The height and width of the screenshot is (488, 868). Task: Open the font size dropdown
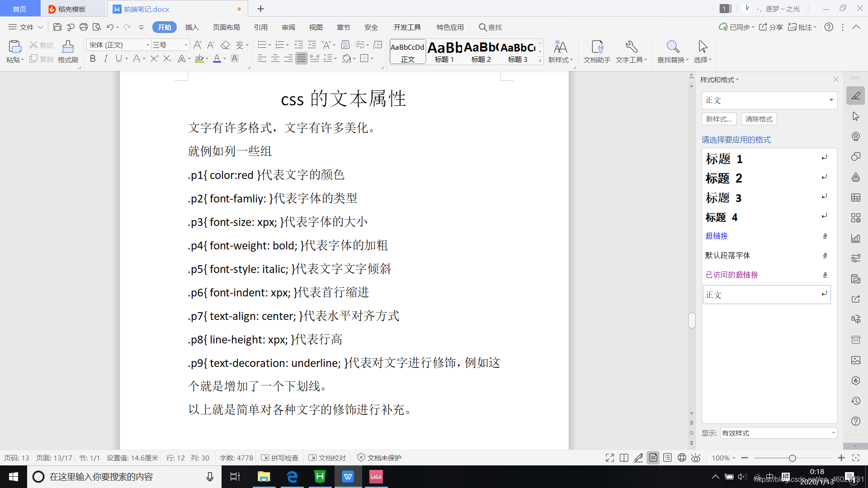point(186,45)
